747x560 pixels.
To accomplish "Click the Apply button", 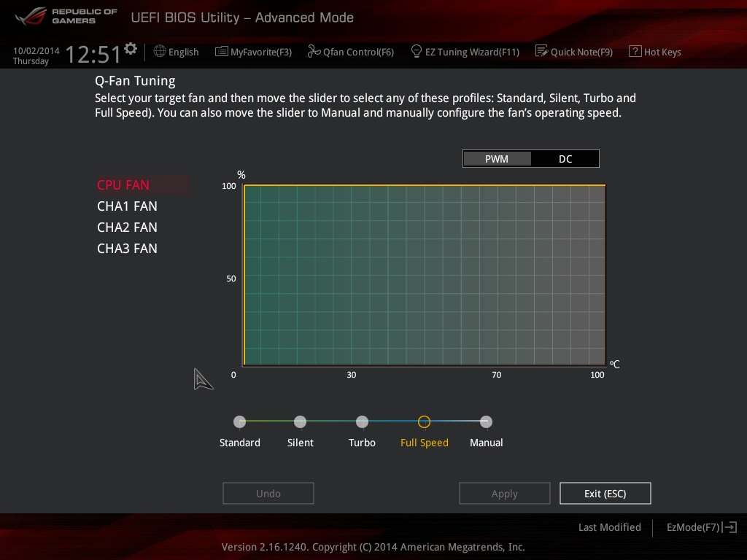I will pos(505,494).
